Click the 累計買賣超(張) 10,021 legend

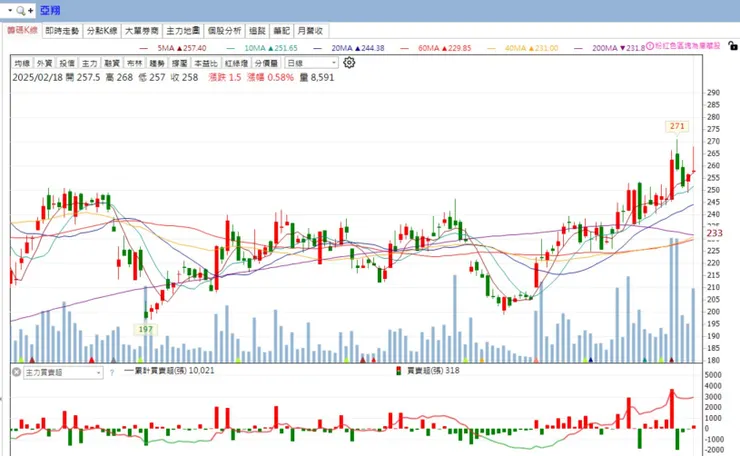pyautogui.click(x=169, y=371)
